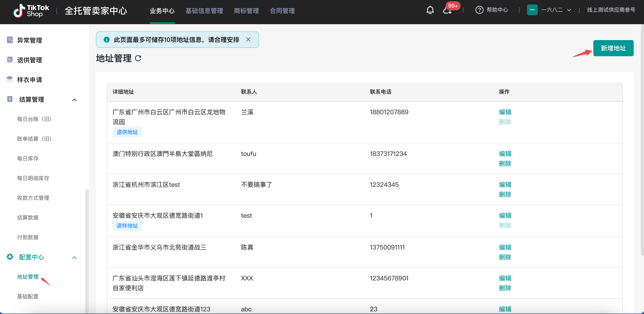Click the green account avatar icon
Viewport: 644px width, 314px height.
click(532, 10)
